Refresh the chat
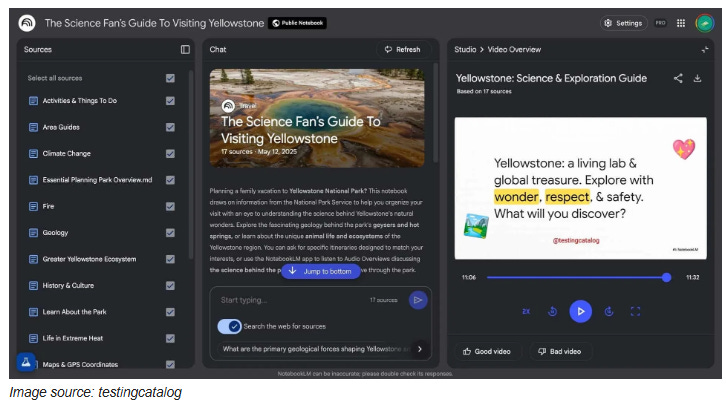The height and width of the screenshot is (409, 726). point(402,50)
